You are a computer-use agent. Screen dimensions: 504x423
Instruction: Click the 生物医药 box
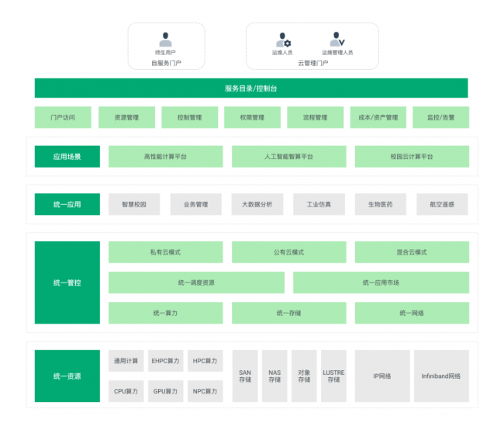click(x=381, y=204)
